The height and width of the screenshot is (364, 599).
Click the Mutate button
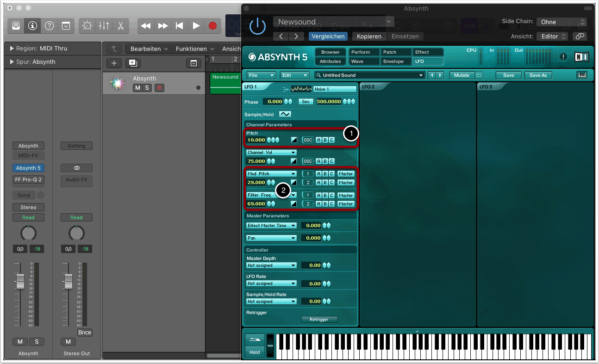pyautogui.click(x=461, y=75)
